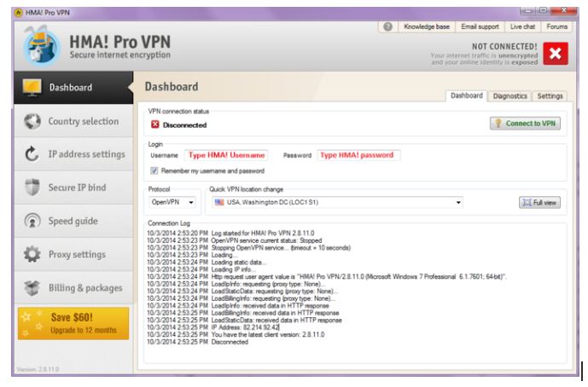Switch to the Settings tab
This screenshot has width=588, height=387.
[550, 96]
